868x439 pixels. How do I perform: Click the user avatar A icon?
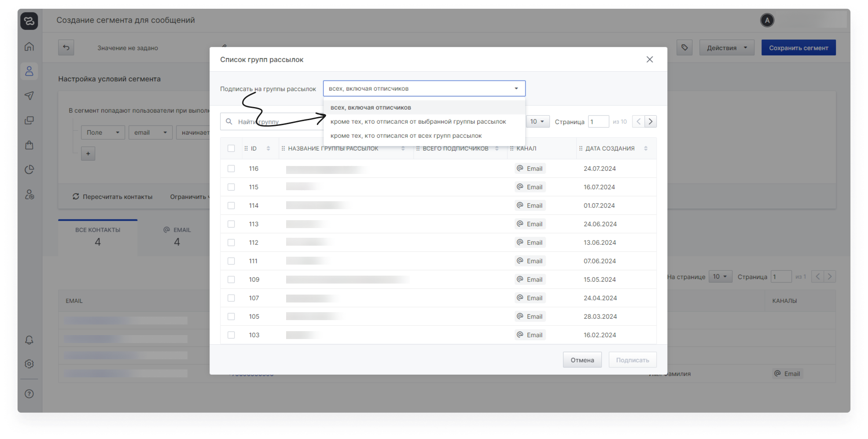(x=767, y=20)
